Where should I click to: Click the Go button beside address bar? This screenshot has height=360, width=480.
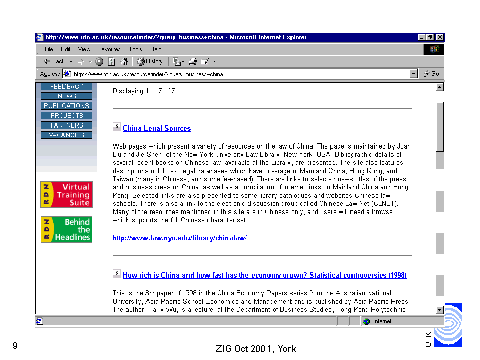(431, 74)
